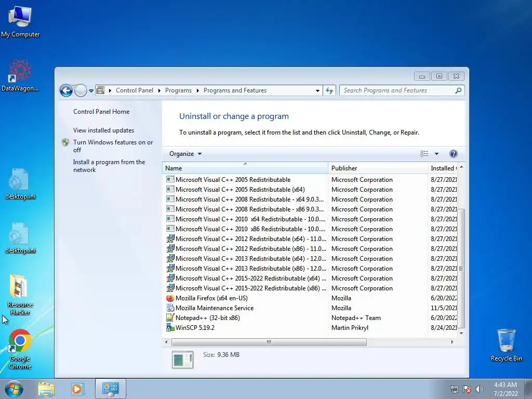Click View installed updates link

[x=103, y=130]
